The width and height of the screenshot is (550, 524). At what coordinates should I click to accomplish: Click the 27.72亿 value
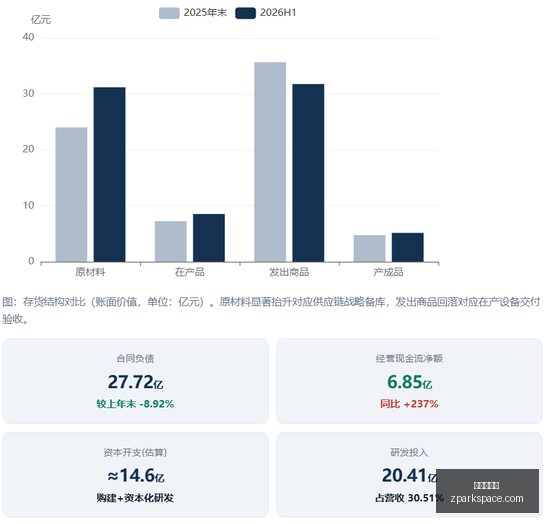[135, 382]
